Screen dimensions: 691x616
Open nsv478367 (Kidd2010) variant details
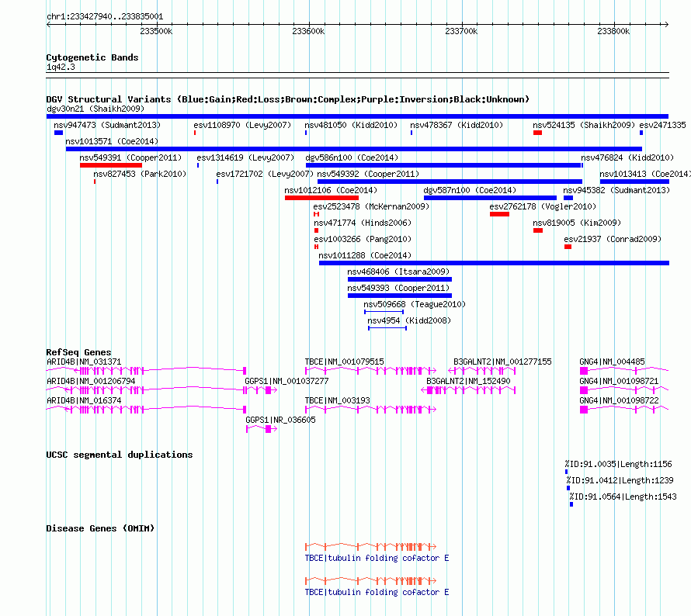(x=457, y=125)
